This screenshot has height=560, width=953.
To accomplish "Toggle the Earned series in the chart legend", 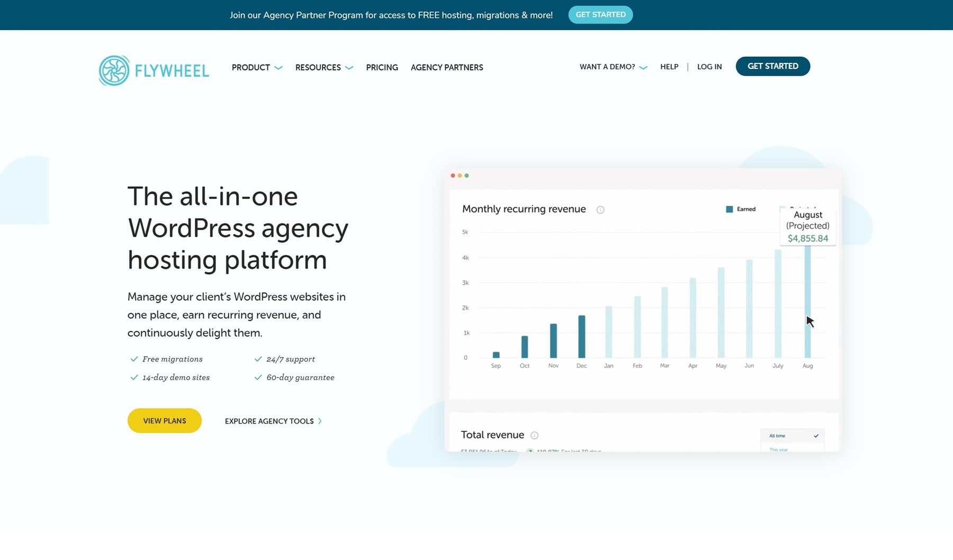I will [741, 209].
